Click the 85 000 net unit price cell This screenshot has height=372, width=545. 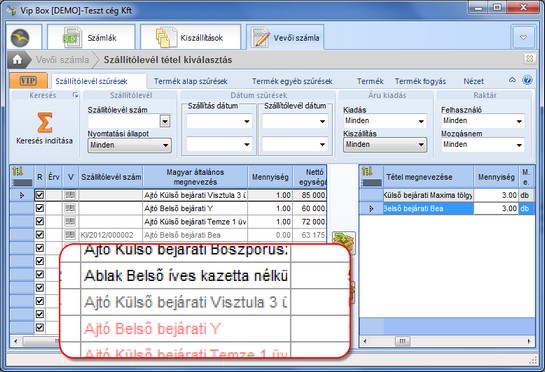[310, 195]
